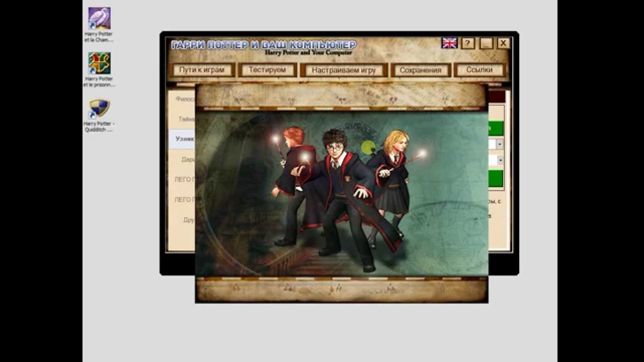This screenshot has height=362, width=644.
Task: Click the lower green button on the right
Action: 496,178
